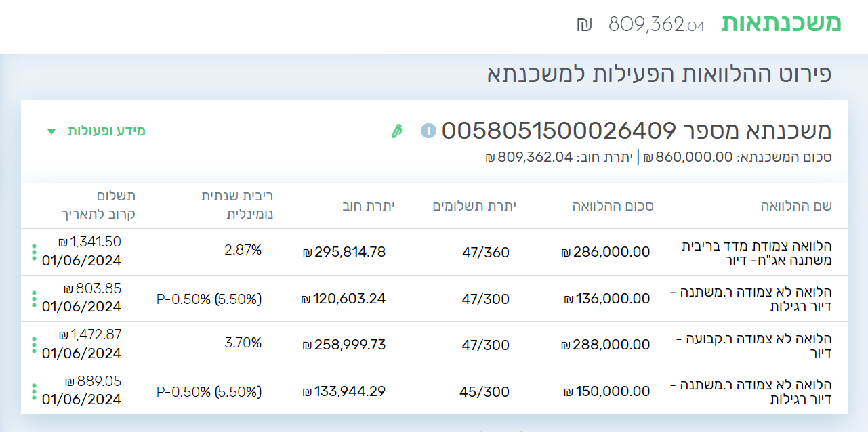Click the יתרת חוב column header
The height and width of the screenshot is (432, 868).
(368, 206)
